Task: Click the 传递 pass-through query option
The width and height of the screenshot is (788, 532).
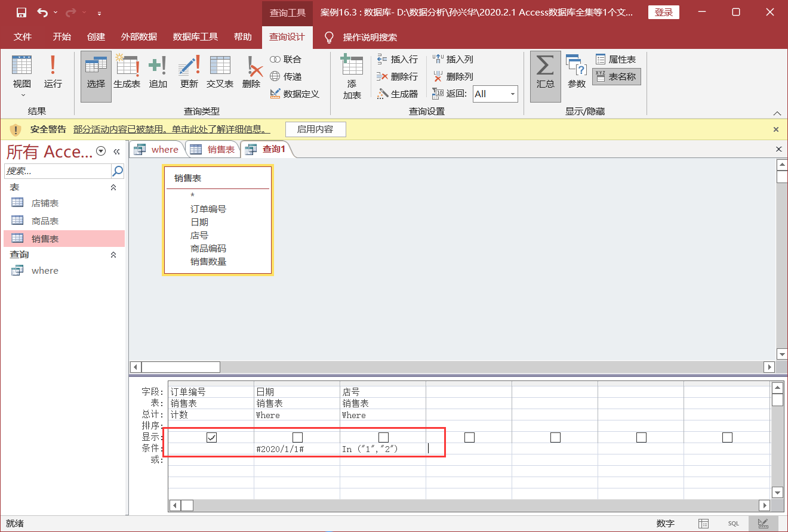Action: point(286,76)
